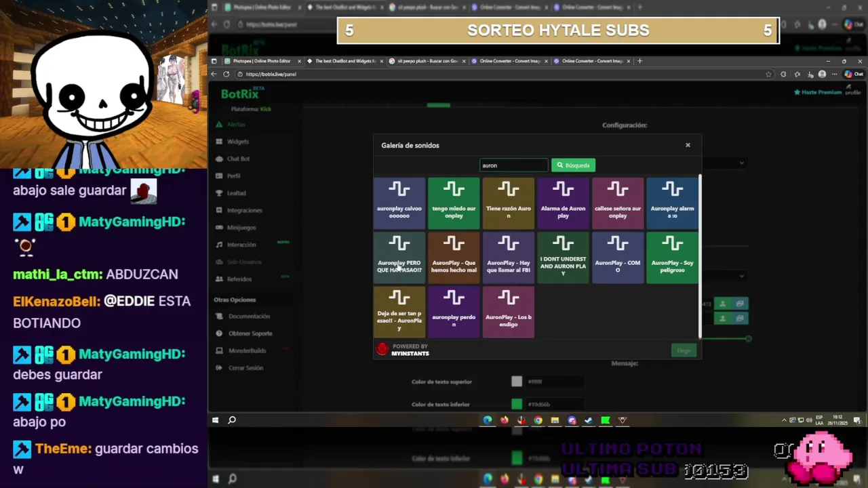Select 'auronplay calvoooooooo' sound card
868x488 pixels.
(399, 203)
